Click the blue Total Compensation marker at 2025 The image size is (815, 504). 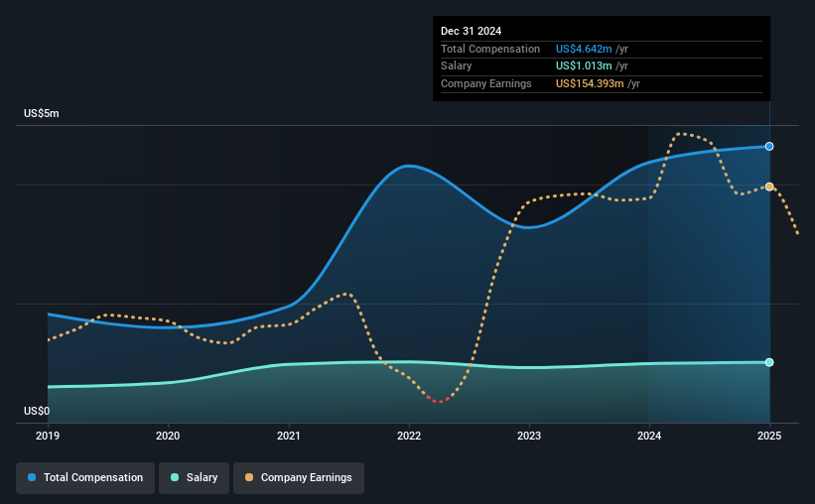click(769, 147)
